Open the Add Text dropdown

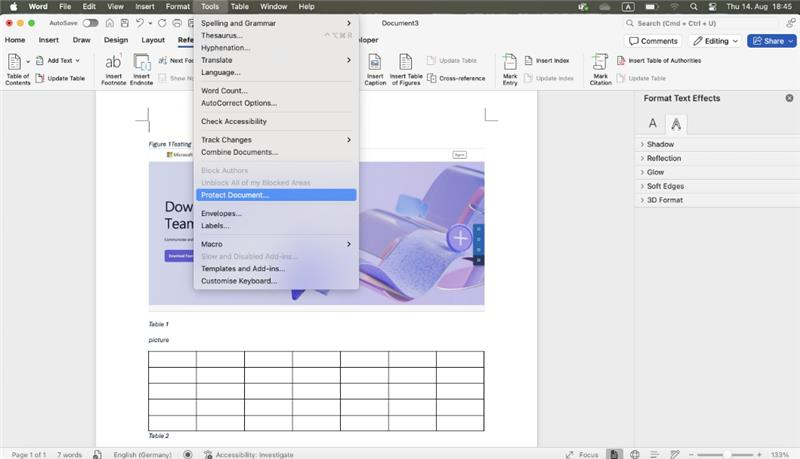click(x=58, y=60)
